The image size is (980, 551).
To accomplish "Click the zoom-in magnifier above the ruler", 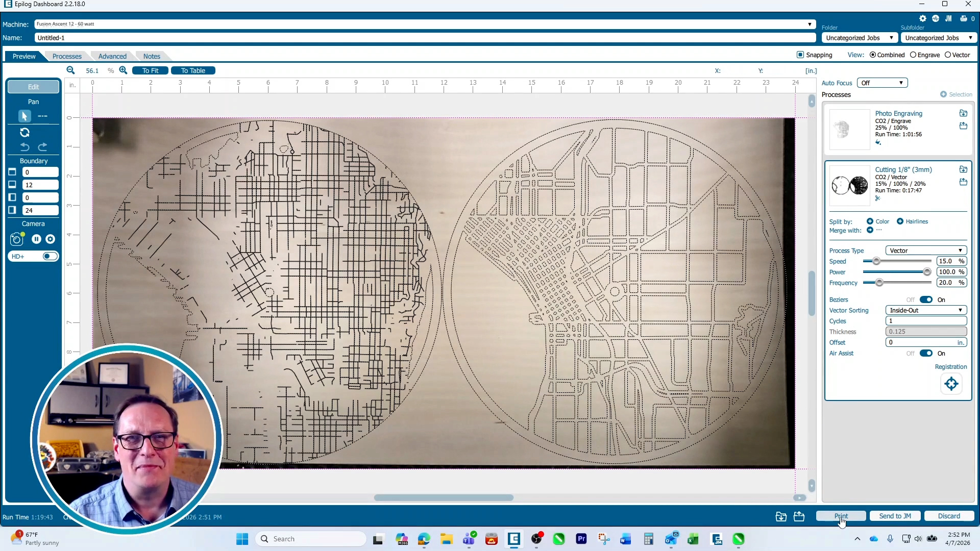I will click(x=123, y=70).
